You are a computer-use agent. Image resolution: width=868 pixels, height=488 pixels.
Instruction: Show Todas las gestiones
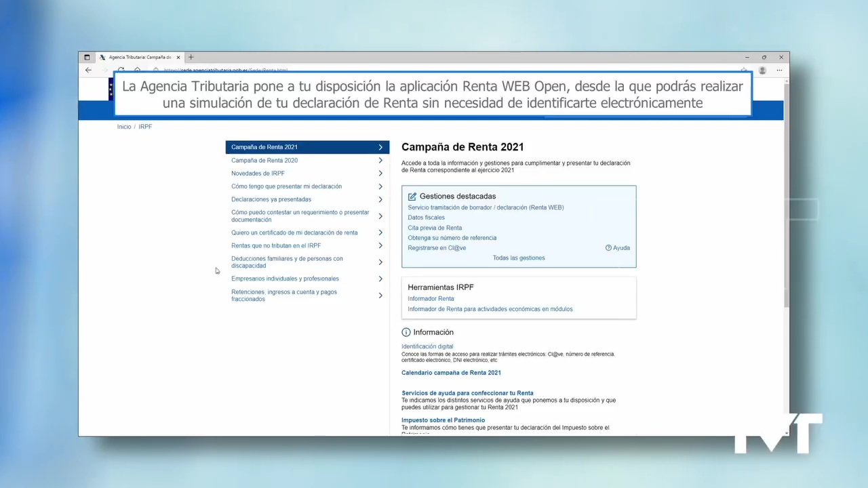[x=519, y=258]
